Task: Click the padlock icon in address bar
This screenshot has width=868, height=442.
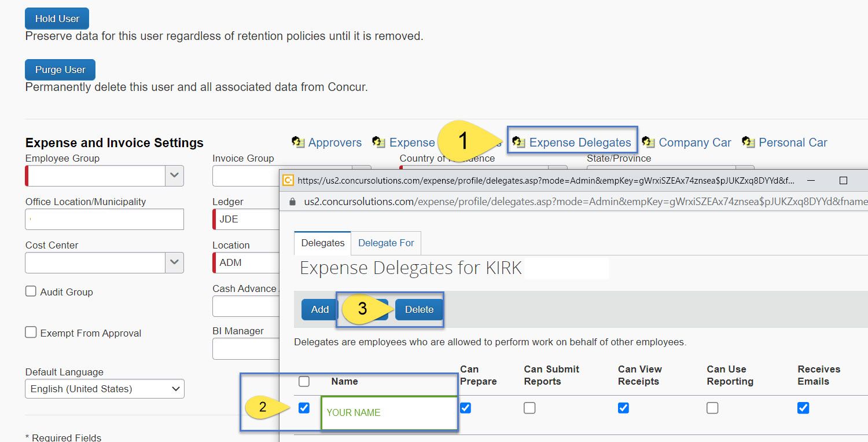Action: (x=292, y=202)
